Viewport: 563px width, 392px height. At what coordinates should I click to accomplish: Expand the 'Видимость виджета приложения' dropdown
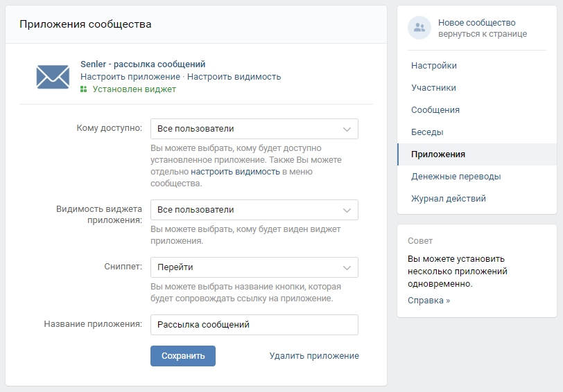[254, 210]
